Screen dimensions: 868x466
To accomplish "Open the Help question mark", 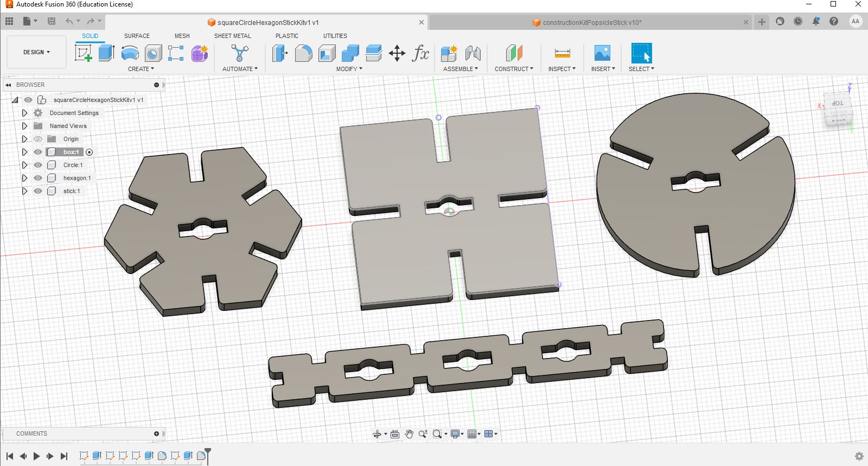I will [834, 21].
